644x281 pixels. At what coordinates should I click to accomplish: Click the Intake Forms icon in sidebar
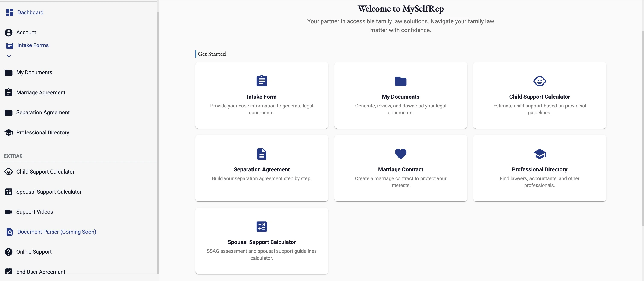tap(9, 46)
